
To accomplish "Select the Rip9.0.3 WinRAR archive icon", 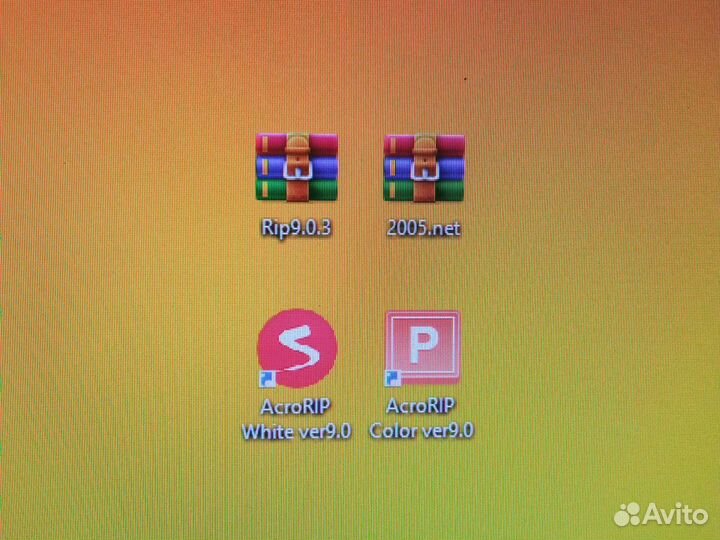I will [x=297, y=168].
